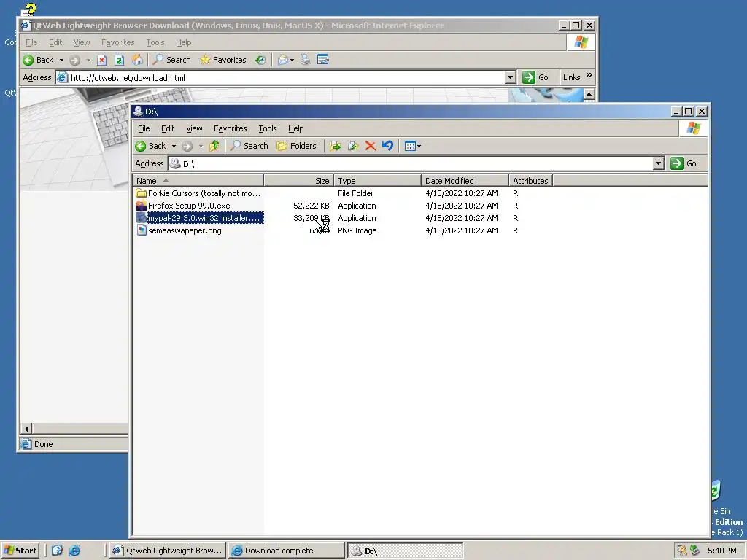Click the blue Undo icon in Explorer

click(388, 146)
